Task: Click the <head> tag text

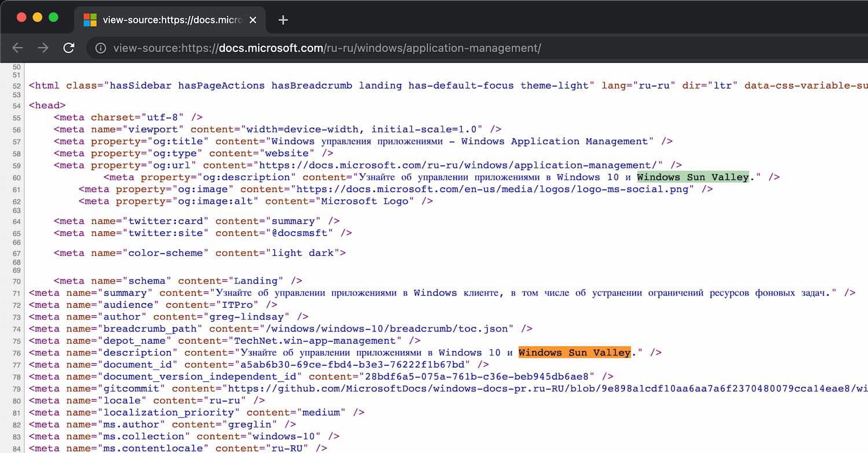Action: click(47, 105)
